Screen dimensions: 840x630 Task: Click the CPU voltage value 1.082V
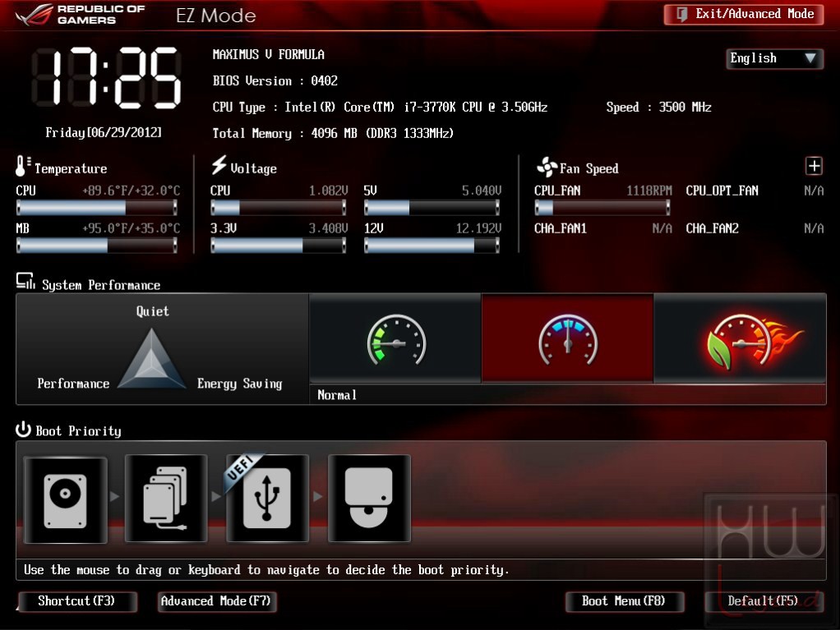point(329,191)
